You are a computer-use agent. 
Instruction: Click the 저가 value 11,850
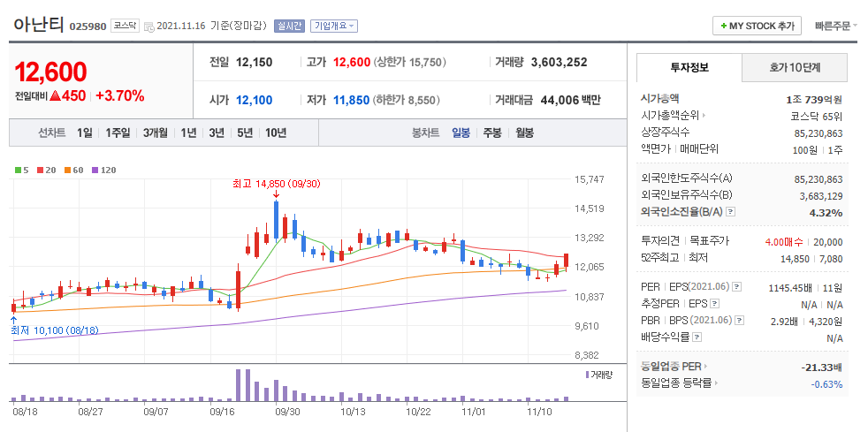coord(352,100)
